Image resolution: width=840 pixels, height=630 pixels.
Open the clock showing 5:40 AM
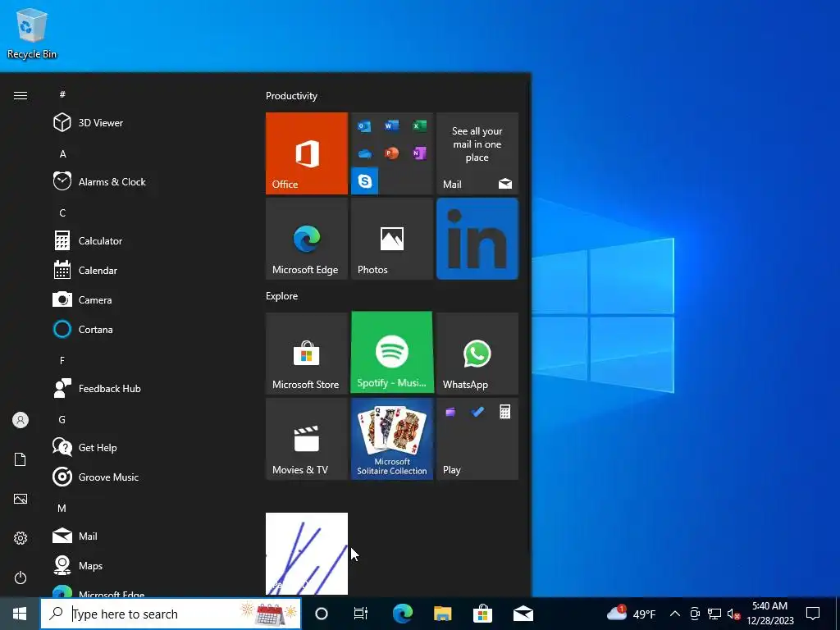coord(769,614)
